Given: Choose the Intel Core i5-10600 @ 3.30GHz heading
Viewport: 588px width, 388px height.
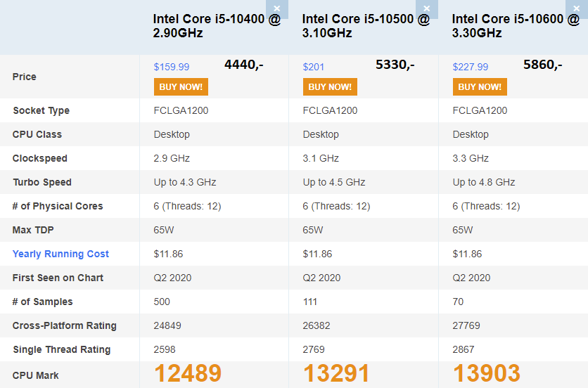Looking at the screenshot, I should [x=516, y=26].
